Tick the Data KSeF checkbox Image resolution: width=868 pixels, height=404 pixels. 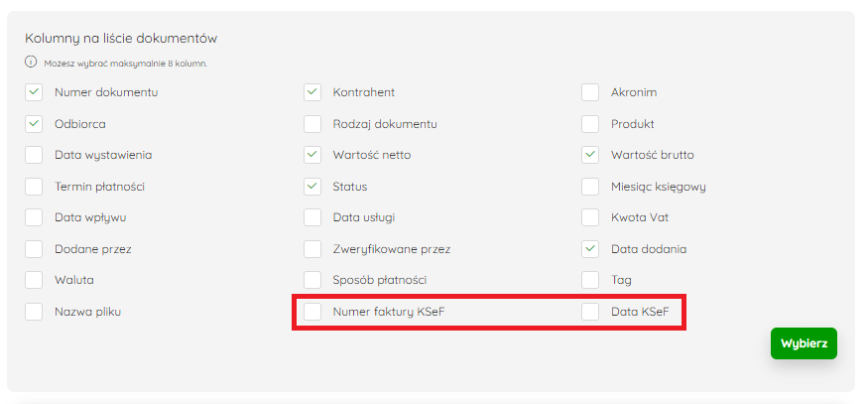click(590, 312)
